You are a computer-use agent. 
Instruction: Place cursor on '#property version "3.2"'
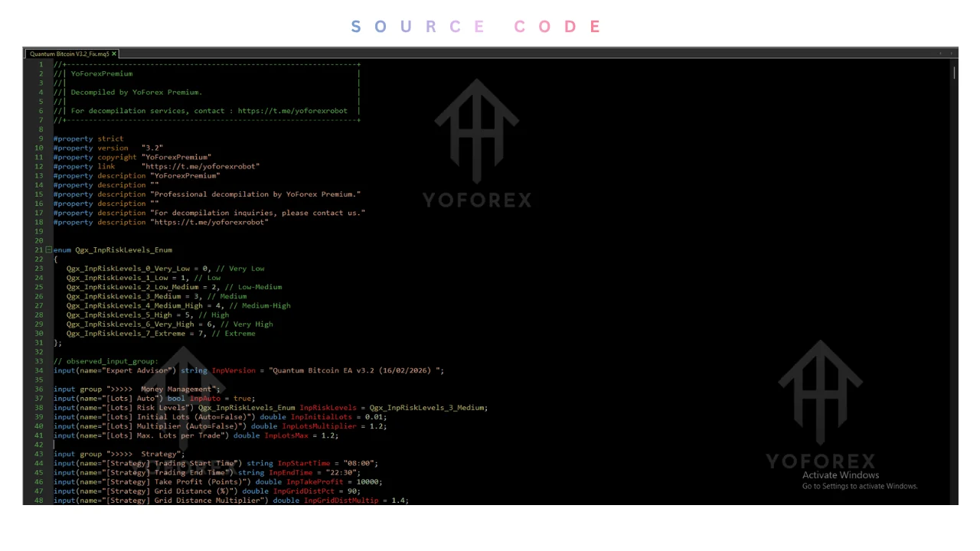[108, 148]
